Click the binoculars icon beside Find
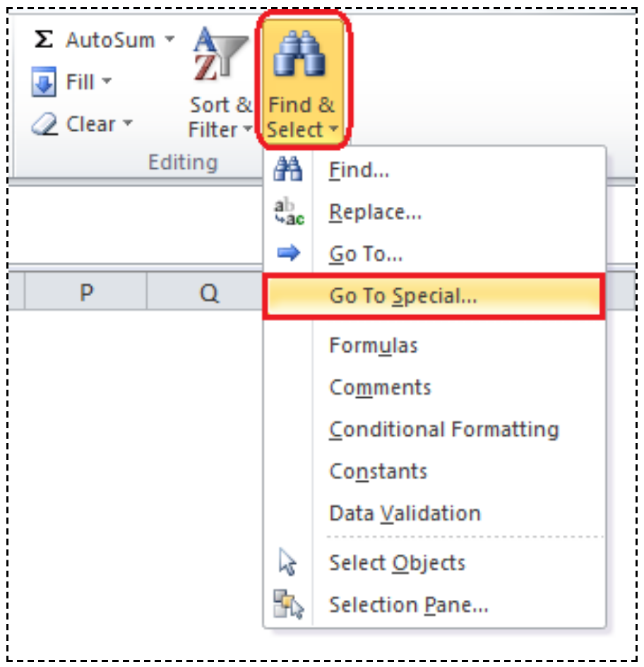This screenshot has width=644, height=667. coord(288,170)
